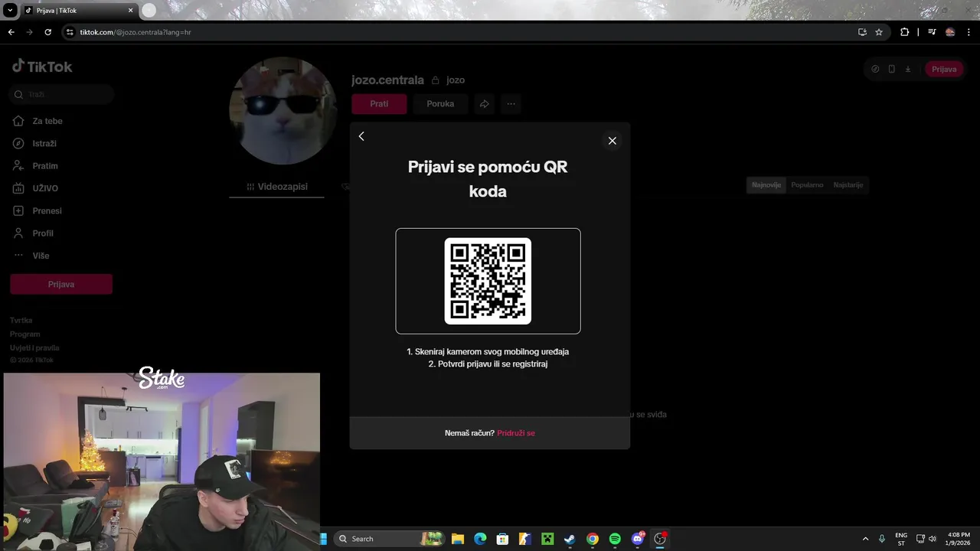Click the header Prijava login button
This screenshot has width=980, height=551.
click(944, 69)
